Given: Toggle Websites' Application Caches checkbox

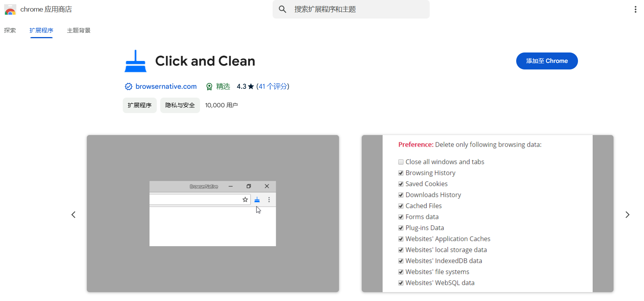Looking at the screenshot, I should (401, 239).
